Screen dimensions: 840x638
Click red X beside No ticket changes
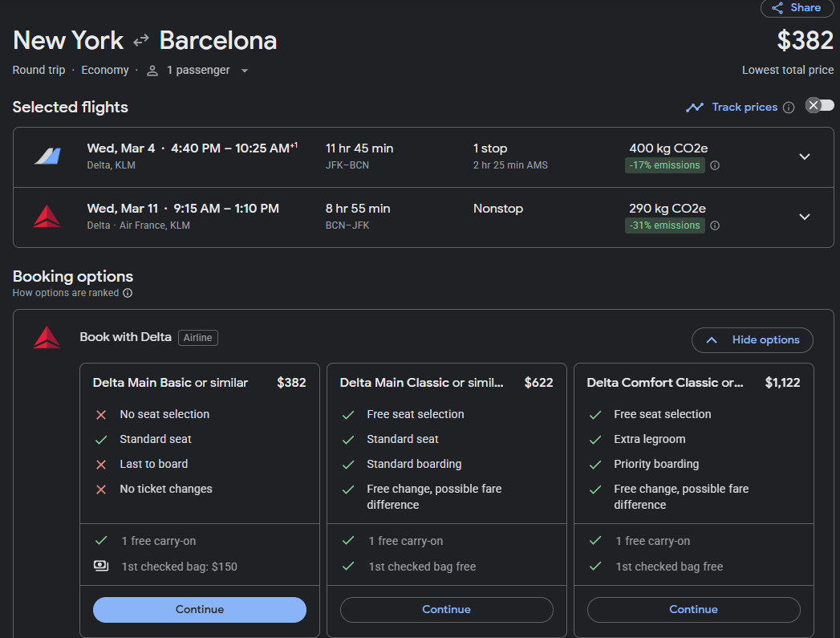101,490
